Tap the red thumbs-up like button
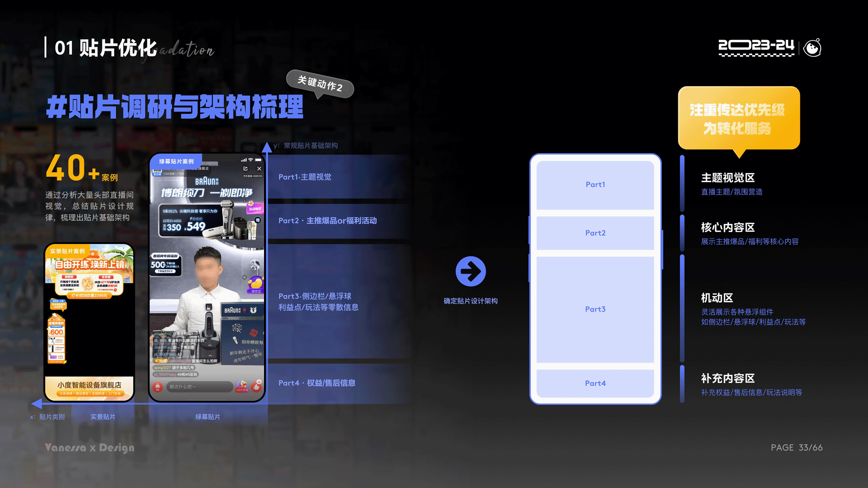The width and height of the screenshot is (868, 488). pos(257,386)
